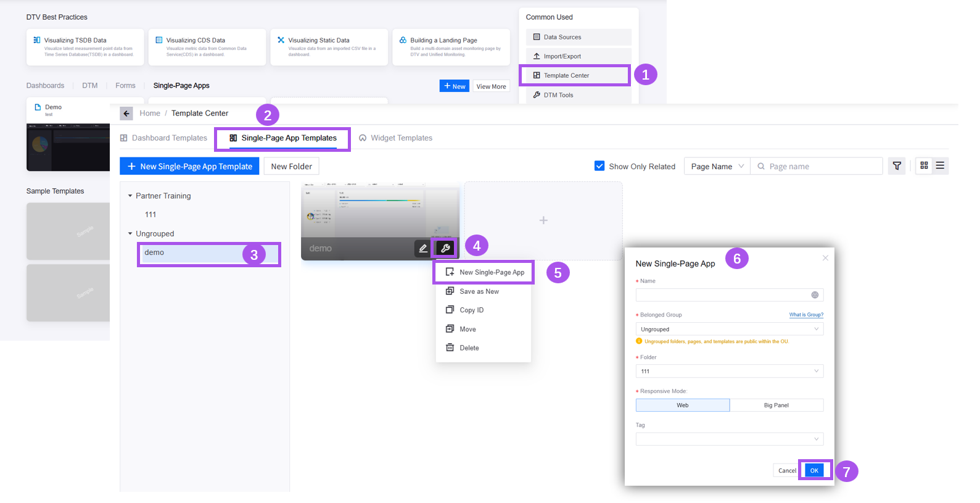Click New Single-Page App Template button

pos(189,167)
